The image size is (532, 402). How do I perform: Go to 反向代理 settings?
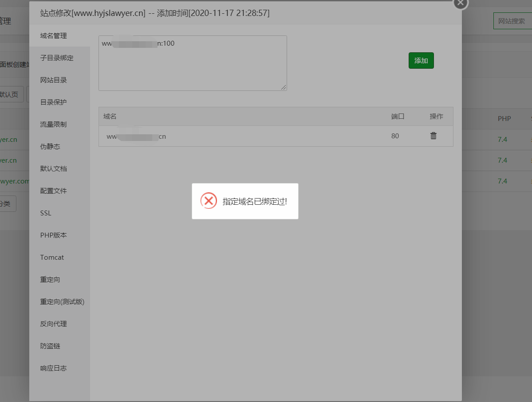pos(59,324)
